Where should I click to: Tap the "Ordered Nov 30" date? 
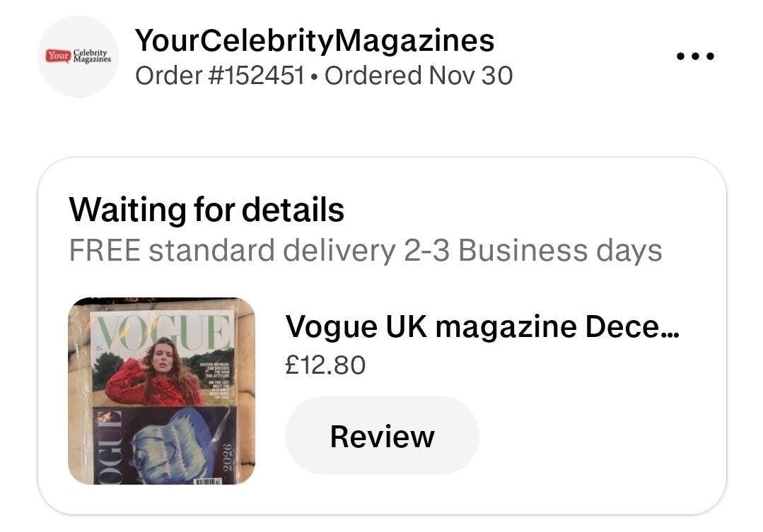[x=419, y=76]
